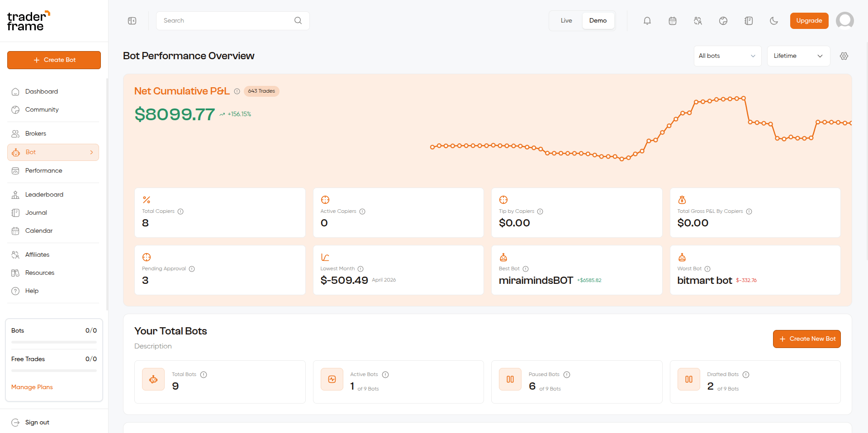
Task: Open the affiliates people icon in top bar
Action: coord(698,21)
